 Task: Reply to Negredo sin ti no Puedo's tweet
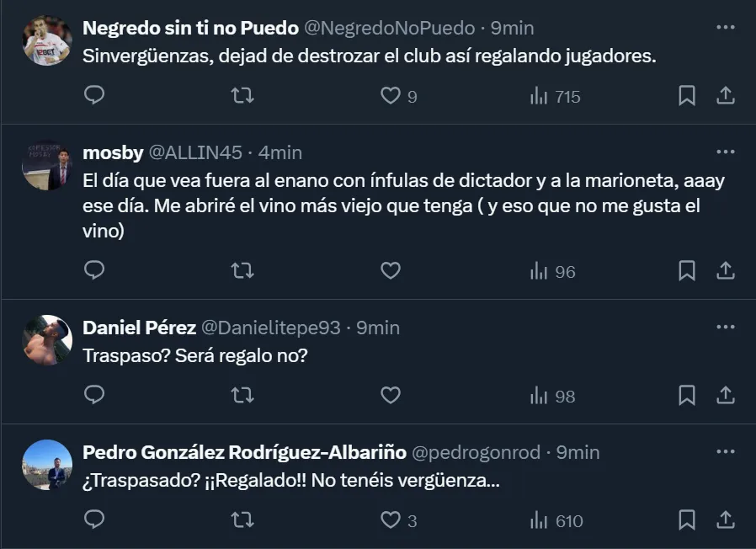tap(95, 96)
